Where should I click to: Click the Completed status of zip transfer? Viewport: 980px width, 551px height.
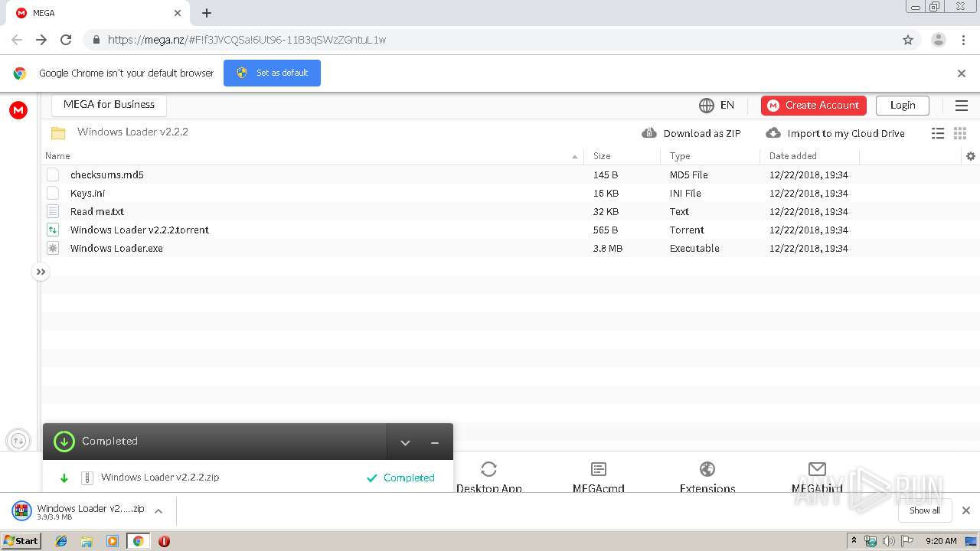click(x=400, y=478)
